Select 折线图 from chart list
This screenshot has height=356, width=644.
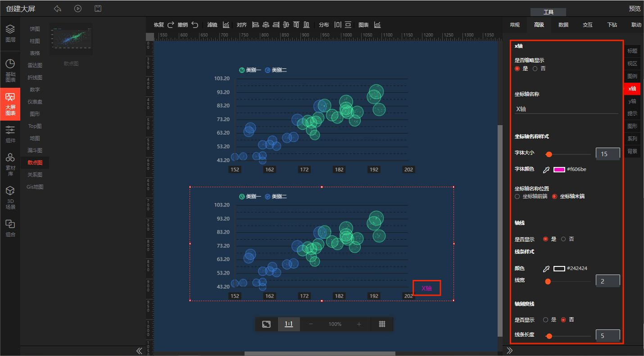[35, 77]
